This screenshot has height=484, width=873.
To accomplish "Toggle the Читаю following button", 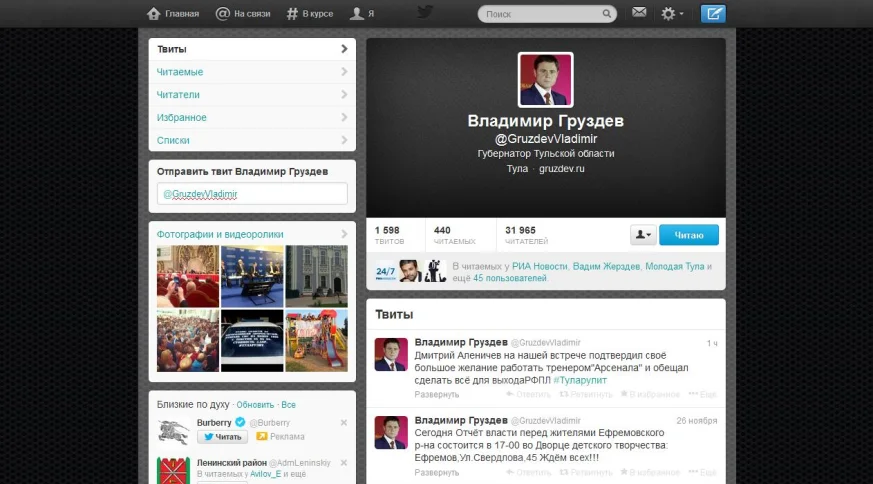I will pos(689,235).
